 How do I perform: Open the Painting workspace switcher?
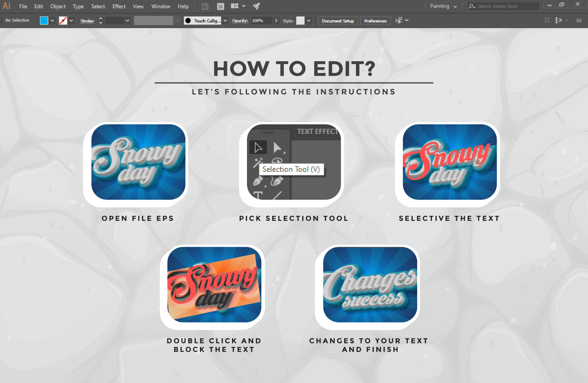click(443, 6)
